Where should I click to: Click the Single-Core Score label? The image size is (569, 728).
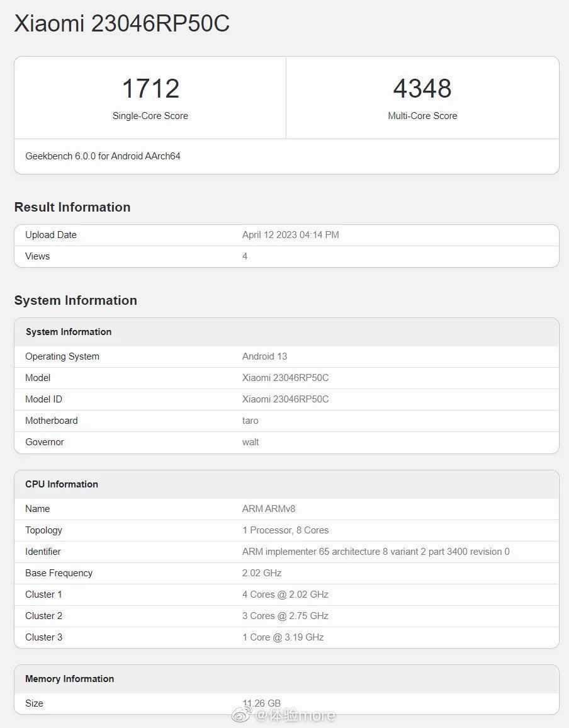pyautogui.click(x=150, y=116)
